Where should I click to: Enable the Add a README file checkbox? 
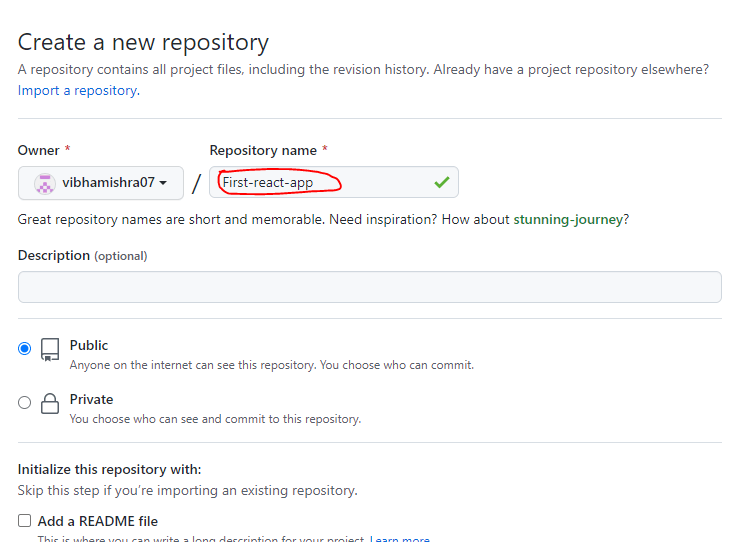25,521
